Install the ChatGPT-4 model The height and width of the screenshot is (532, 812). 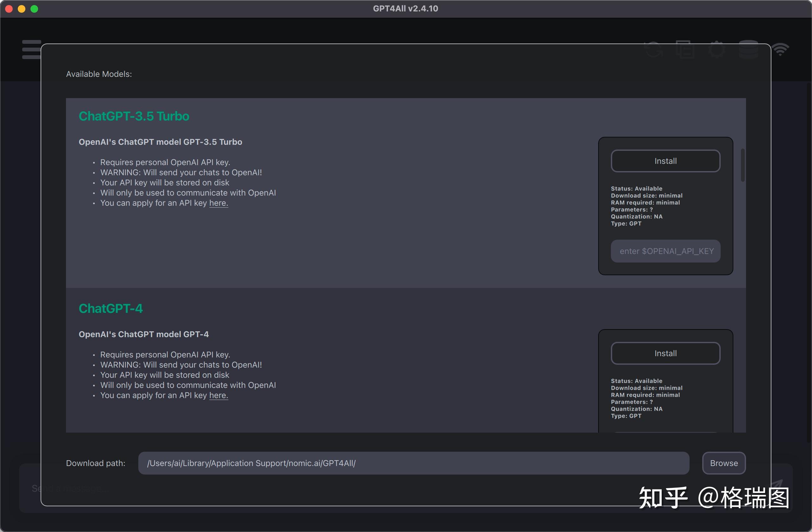[665, 353]
